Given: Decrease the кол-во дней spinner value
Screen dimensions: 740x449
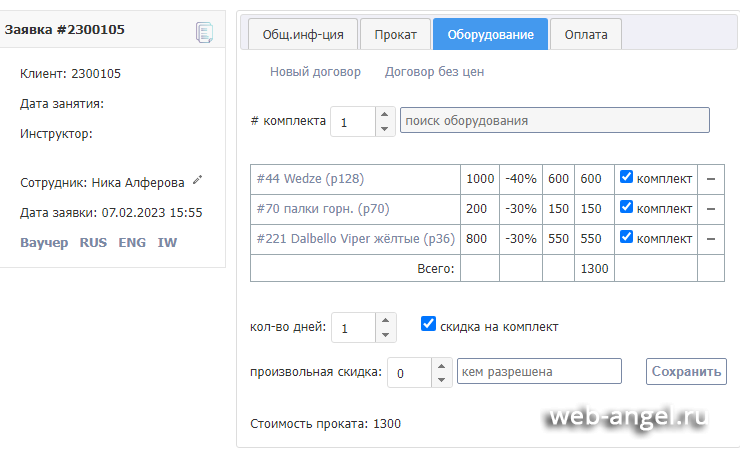Looking at the screenshot, I should pos(385,334).
